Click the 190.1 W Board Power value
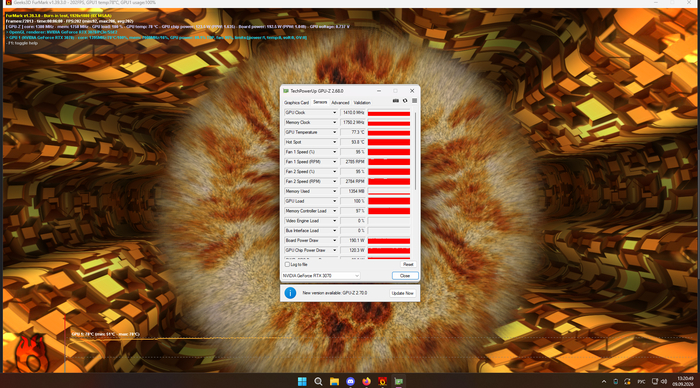The width and height of the screenshot is (700, 388). tap(353, 240)
